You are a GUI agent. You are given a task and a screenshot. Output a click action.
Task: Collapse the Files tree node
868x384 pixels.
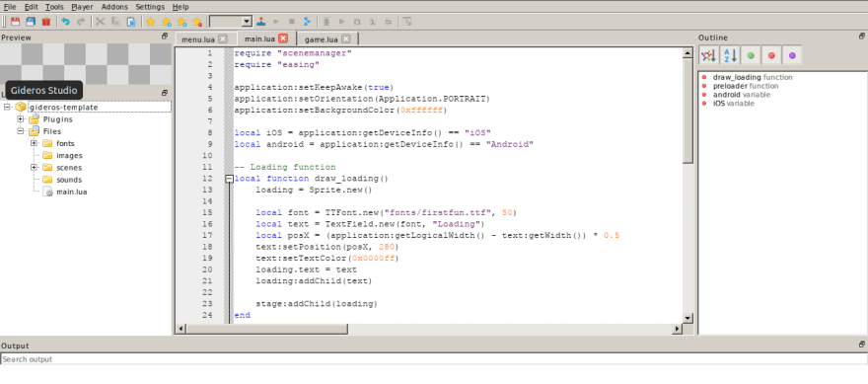click(x=21, y=131)
